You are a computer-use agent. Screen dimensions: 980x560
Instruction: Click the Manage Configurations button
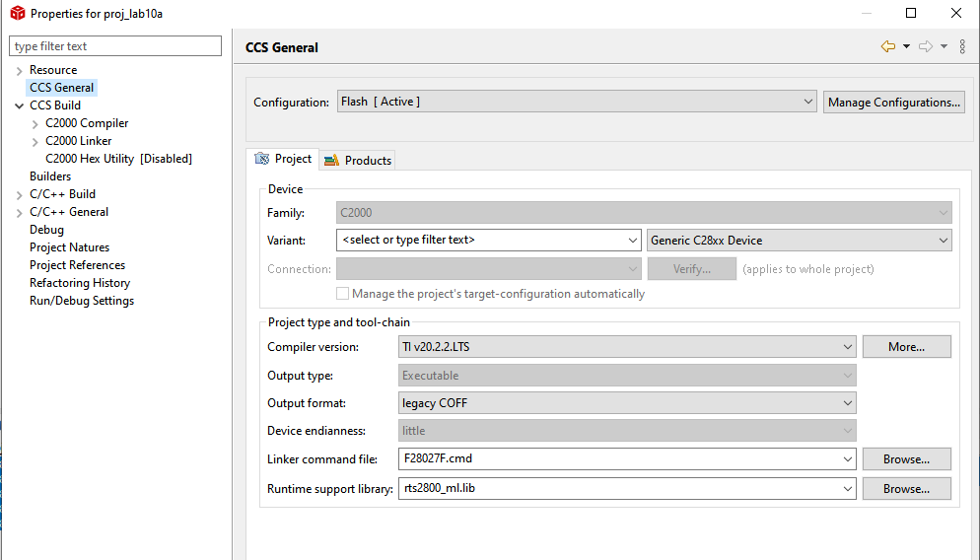point(894,103)
